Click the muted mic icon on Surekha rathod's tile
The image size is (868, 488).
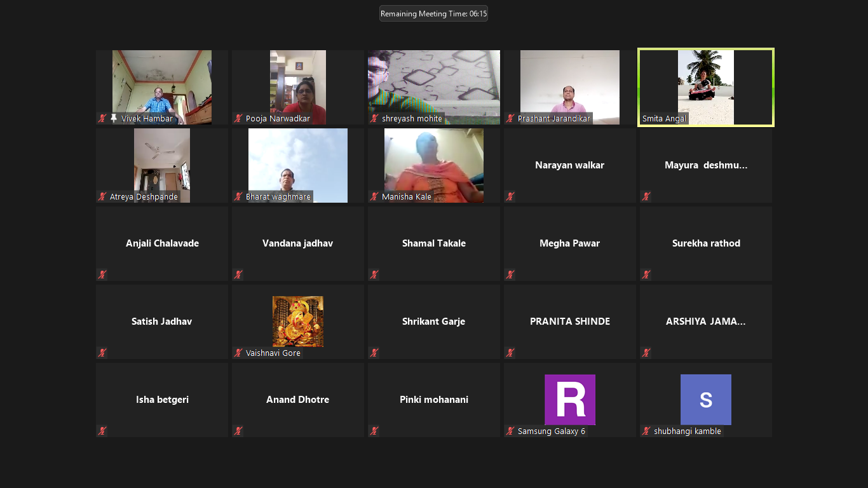click(x=646, y=275)
